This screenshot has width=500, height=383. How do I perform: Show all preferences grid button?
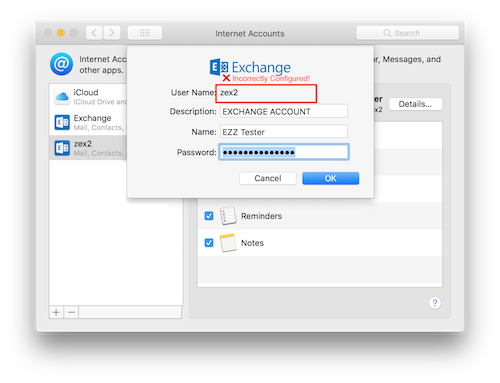point(145,33)
